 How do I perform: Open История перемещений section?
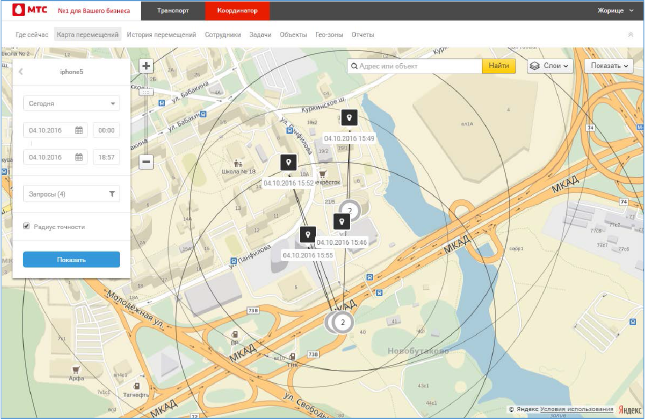[161, 35]
